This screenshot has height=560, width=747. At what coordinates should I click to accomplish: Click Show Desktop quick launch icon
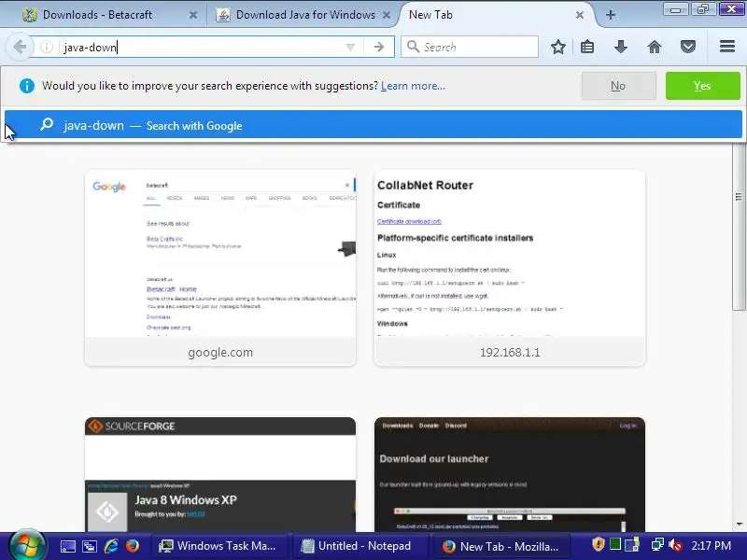(67, 546)
